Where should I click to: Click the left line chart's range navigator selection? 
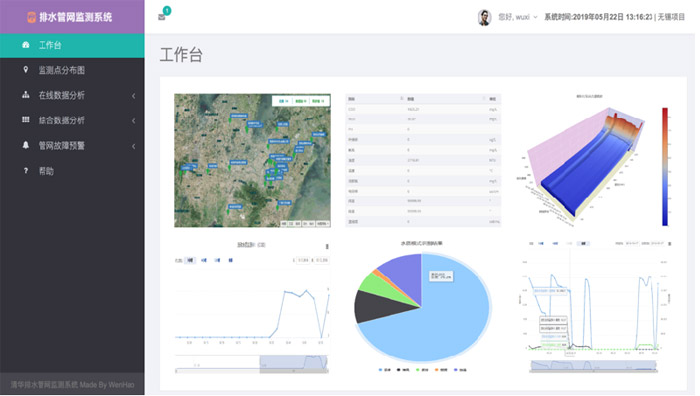pyautogui.click(x=294, y=362)
